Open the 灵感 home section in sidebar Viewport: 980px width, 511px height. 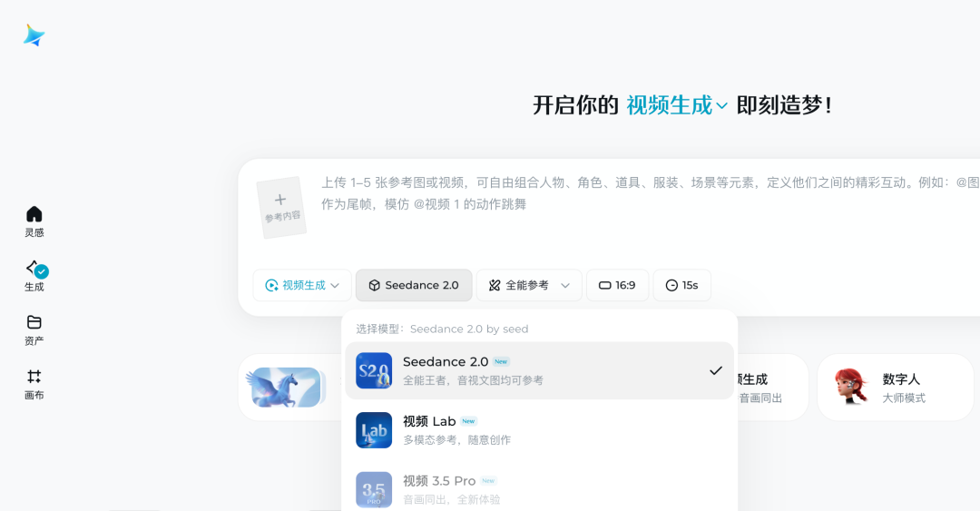[x=34, y=222]
